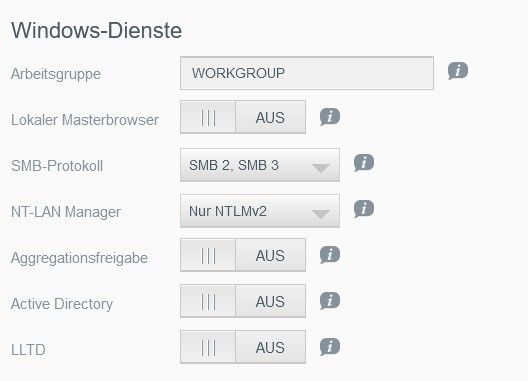Click the Windows-Dienste section heading

97,30
